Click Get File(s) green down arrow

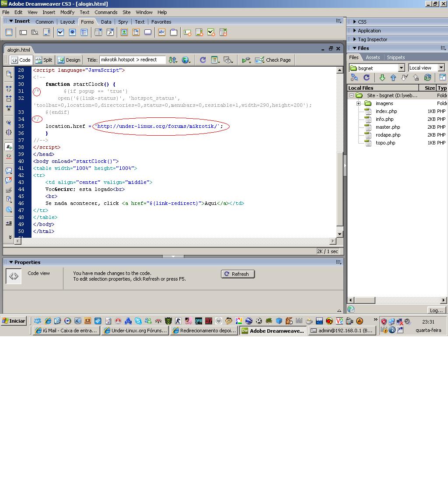coord(382,77)
